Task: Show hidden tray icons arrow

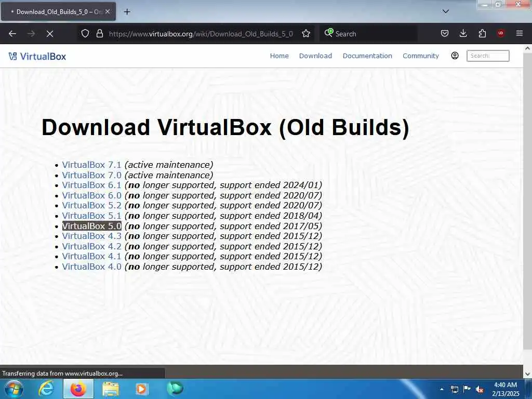Action: tap(442, 389)
